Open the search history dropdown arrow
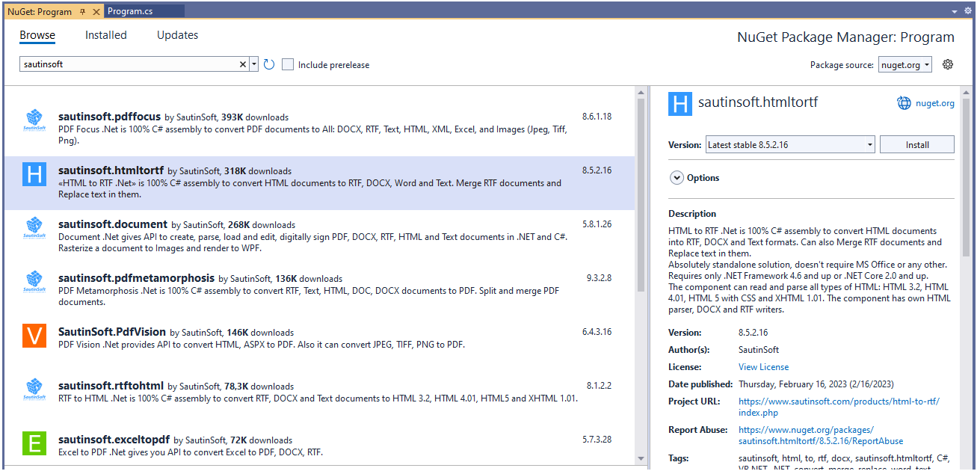Screen dimensions: 980x474 pos(254,64)
